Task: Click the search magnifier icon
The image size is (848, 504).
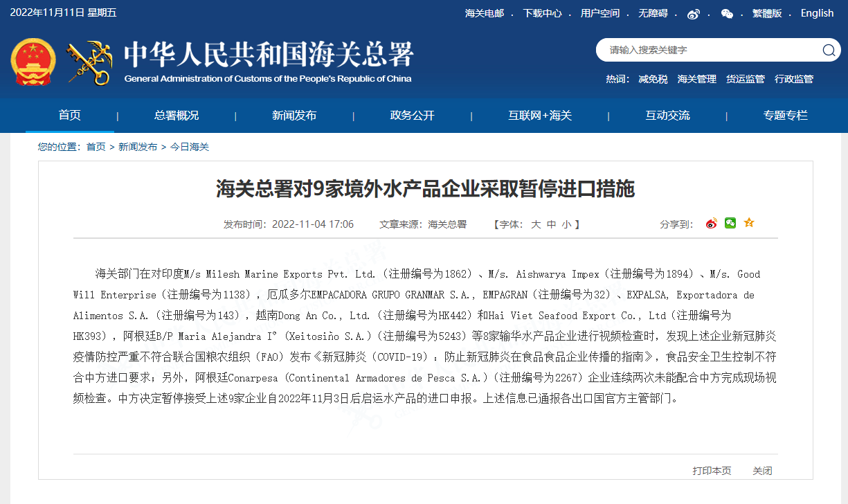Action: point(828,50)
